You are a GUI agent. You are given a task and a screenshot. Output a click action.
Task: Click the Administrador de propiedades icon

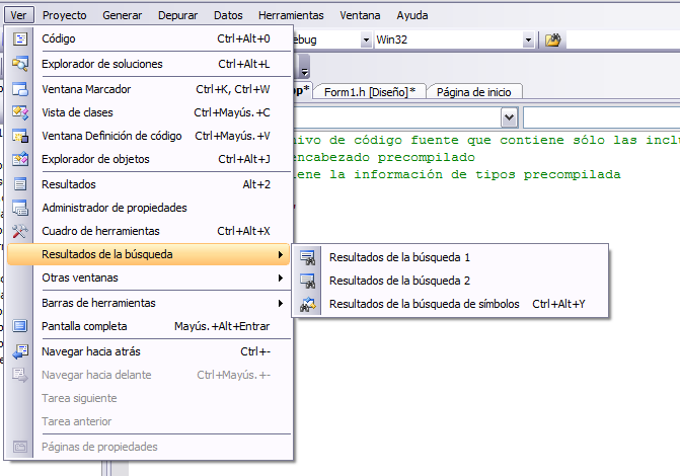20,208
